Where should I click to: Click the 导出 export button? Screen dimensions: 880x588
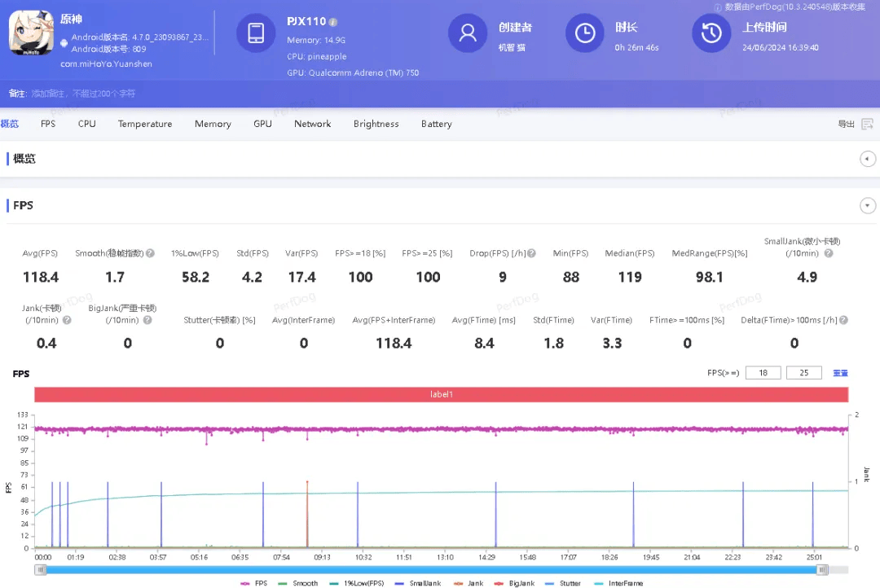click(x=846, y=124)
